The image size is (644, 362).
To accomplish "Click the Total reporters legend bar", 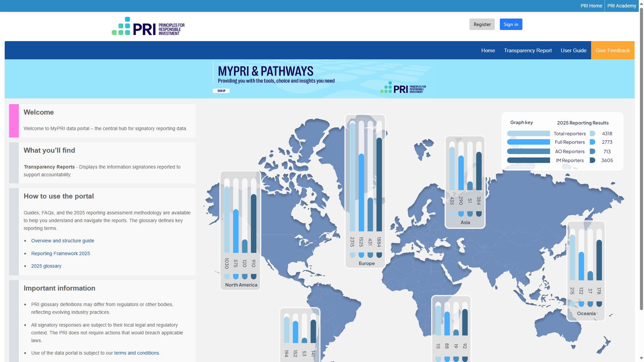I will 528,133.
